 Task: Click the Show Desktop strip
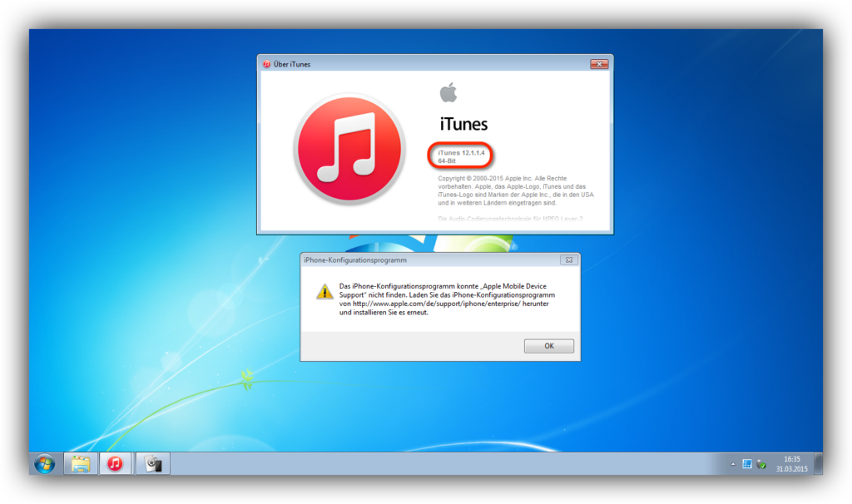[819, 464]
